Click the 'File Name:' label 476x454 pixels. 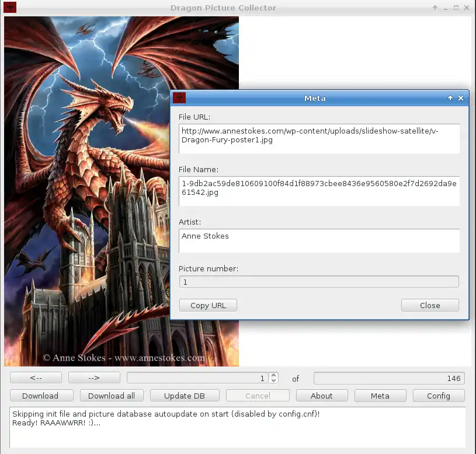[199, 170]
